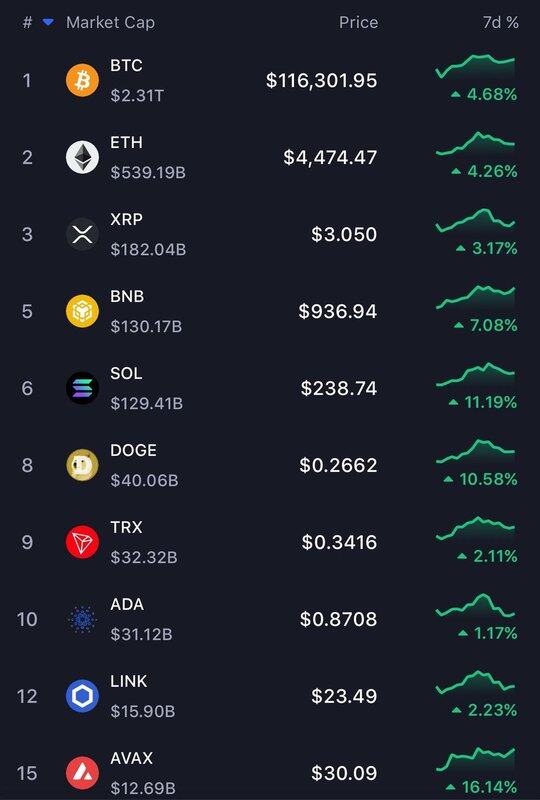
Task: Toggle the blue sort arrow next to #
Action: (48, 22)
